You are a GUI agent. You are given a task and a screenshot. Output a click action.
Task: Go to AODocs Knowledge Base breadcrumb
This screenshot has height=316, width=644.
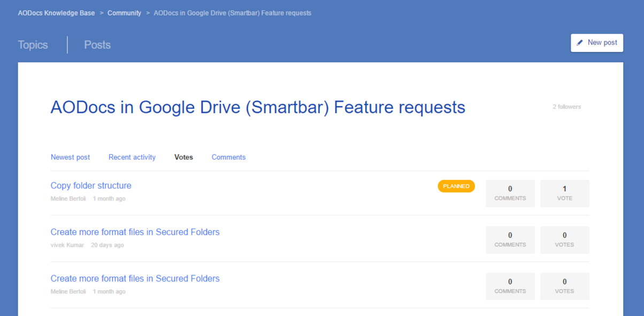(x=56, y=13)
